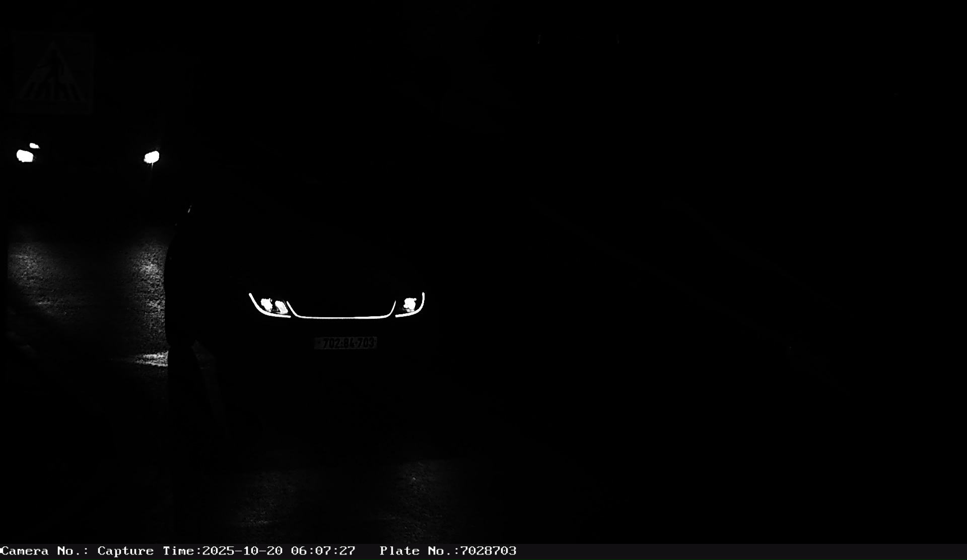Click the LED strip across the grille
The image size is (967, 560).
[x=341, y=317]
